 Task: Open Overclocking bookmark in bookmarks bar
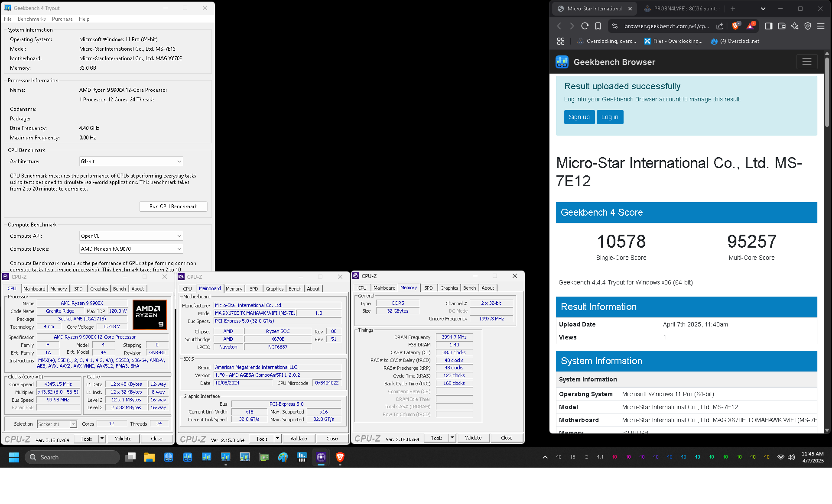(607, 41)
